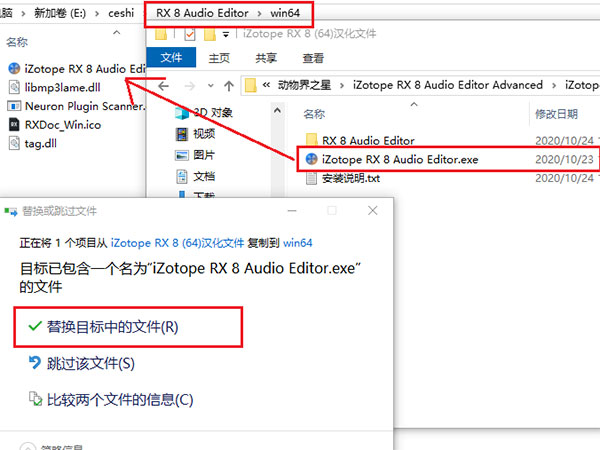Screen dimensions: 600x450
Task: Click the libmp3lame.dll file icon
Action: click(x=14, y=88)
